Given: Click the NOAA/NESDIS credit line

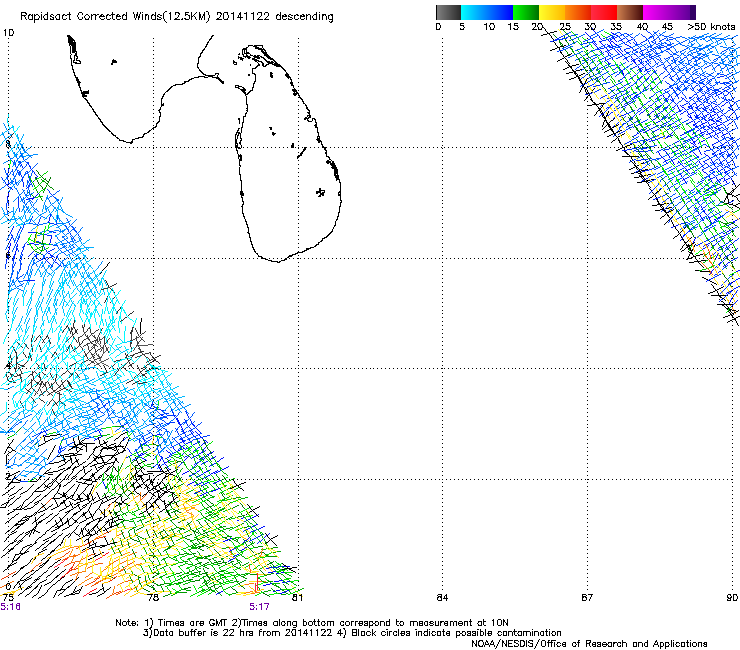Looking at the screenshot, I should 589,644.
